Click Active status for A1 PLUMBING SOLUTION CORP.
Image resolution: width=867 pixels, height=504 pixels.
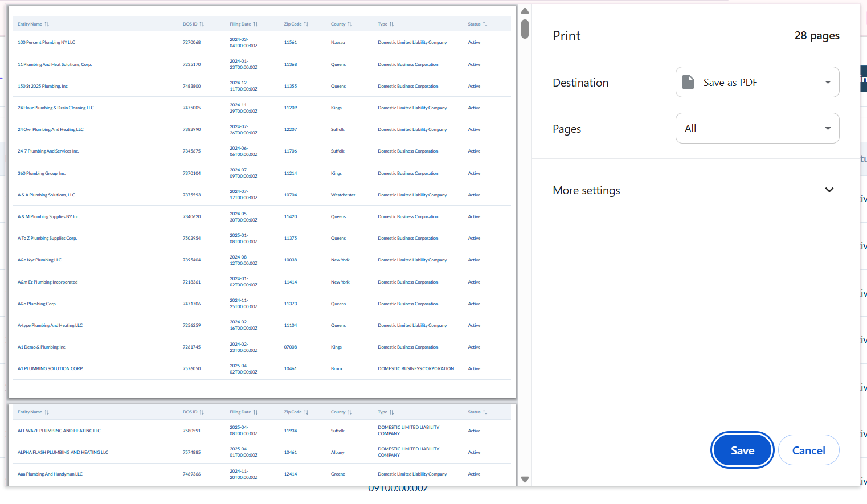pos(474,368)
